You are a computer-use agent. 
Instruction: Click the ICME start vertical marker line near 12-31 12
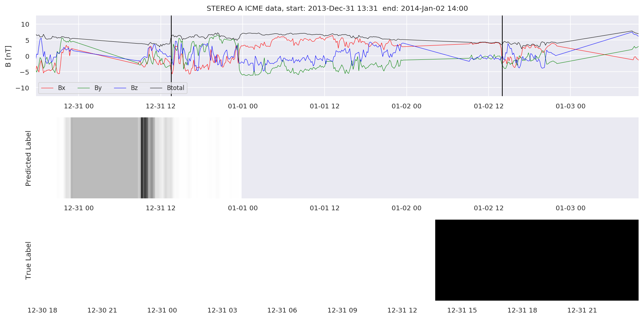click(171, 56)
